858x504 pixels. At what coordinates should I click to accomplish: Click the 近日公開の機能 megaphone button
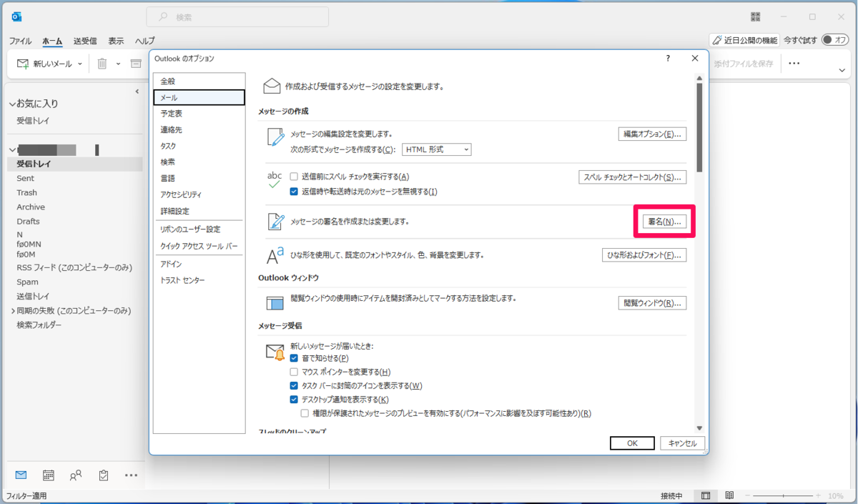[744, 40]
